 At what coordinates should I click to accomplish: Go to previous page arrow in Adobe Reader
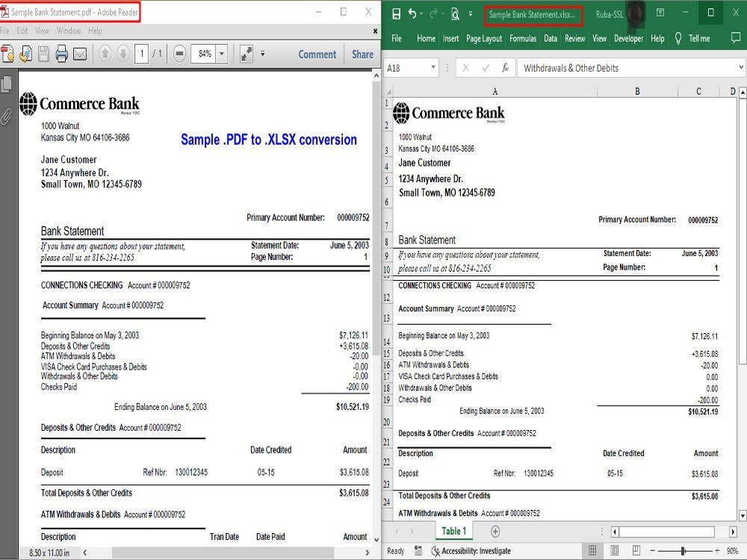coord(105,54)
